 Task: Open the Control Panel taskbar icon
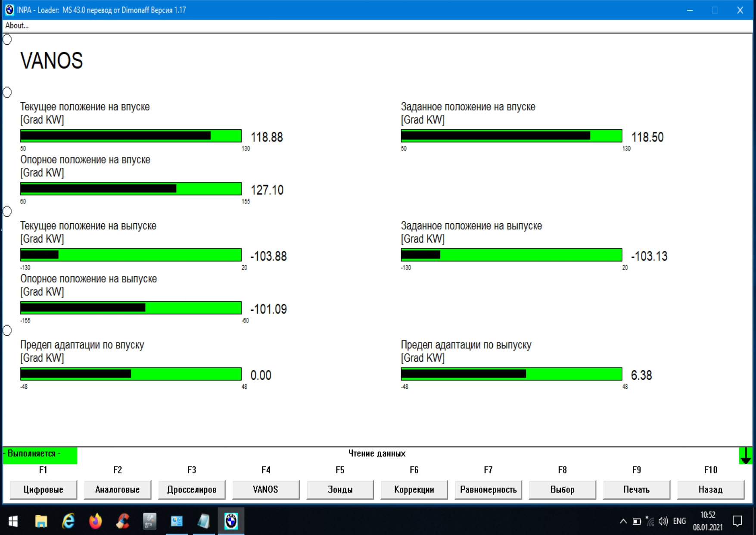(x=177, y=522)
